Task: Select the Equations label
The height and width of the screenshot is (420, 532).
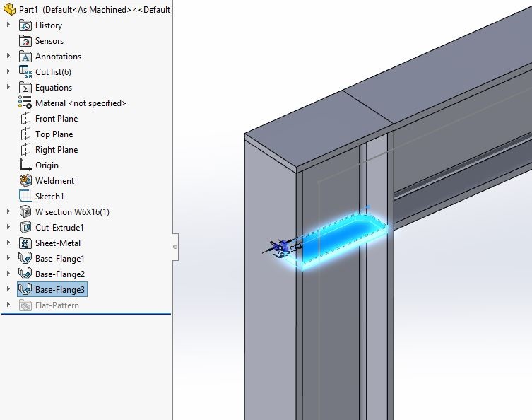Action: (x=54, y=88)
